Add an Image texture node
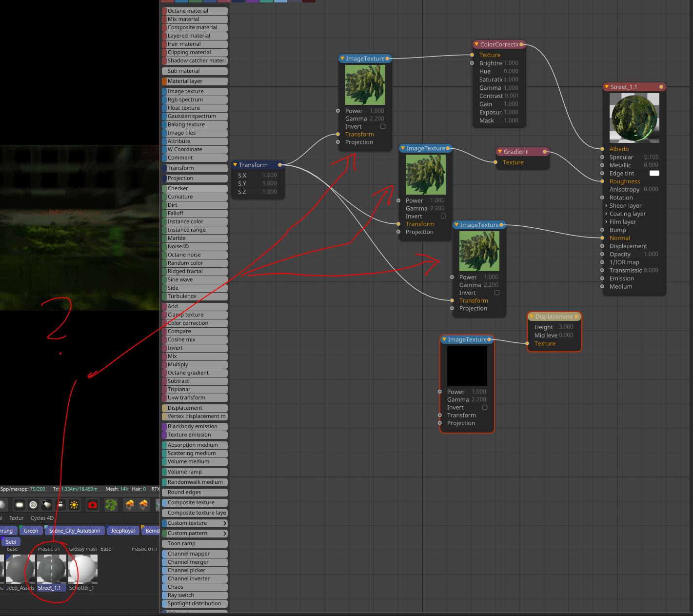Screen dimensions: 693x616 click(x=195, y=92)
